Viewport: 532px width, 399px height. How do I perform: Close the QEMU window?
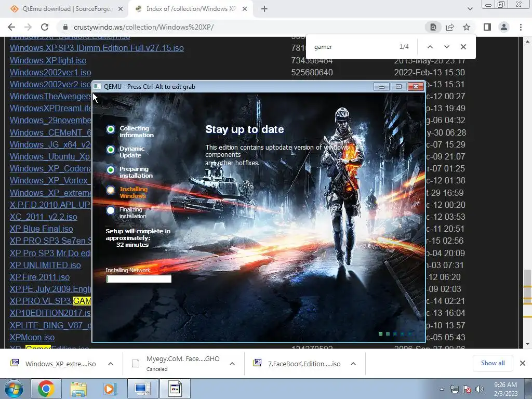tap(416, 87)
